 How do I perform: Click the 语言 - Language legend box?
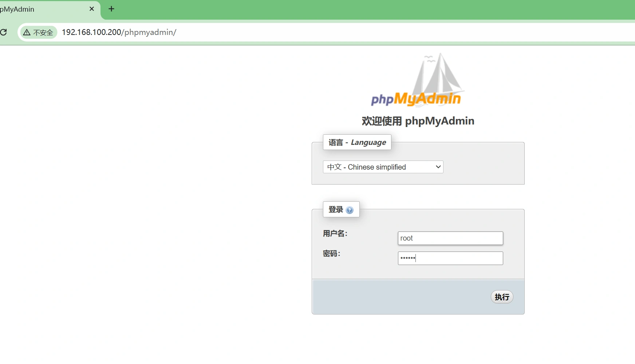click(357, 142)
